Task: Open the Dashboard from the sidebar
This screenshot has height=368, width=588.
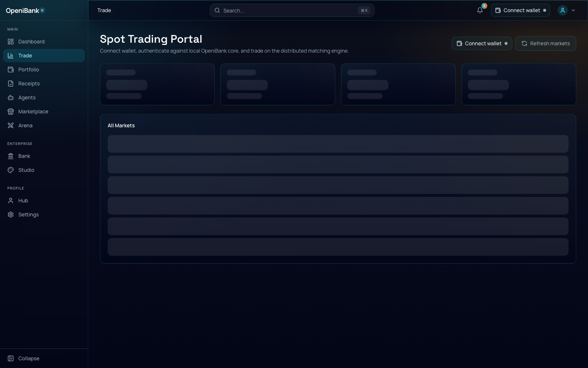Action: tap(31, 41)
